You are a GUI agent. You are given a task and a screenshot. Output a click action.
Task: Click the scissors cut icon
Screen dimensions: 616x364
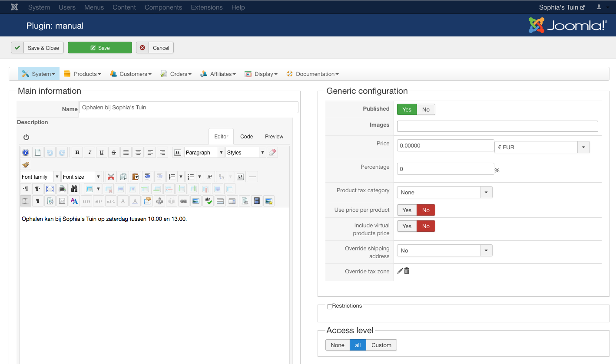coord(111,177)
